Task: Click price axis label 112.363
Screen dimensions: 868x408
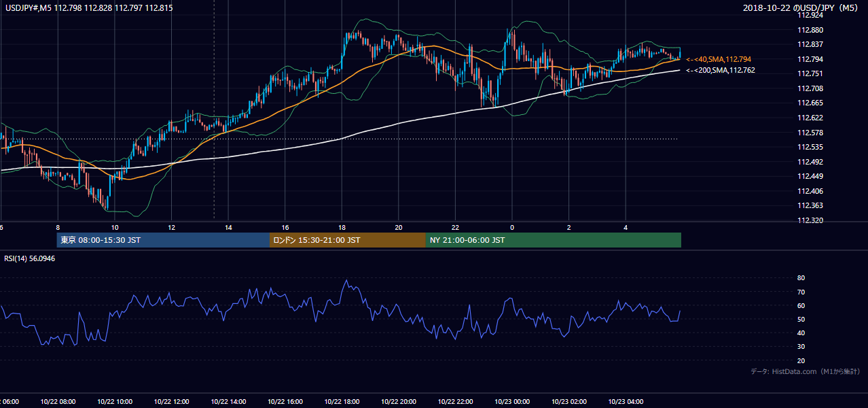Action: pyautogui.click(x=810, y=205)
